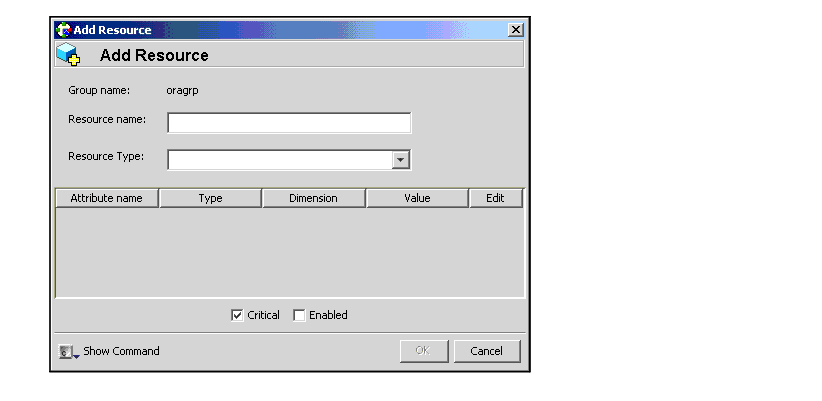
Task: Sort by the Attribute name column header
Action: 107,198
